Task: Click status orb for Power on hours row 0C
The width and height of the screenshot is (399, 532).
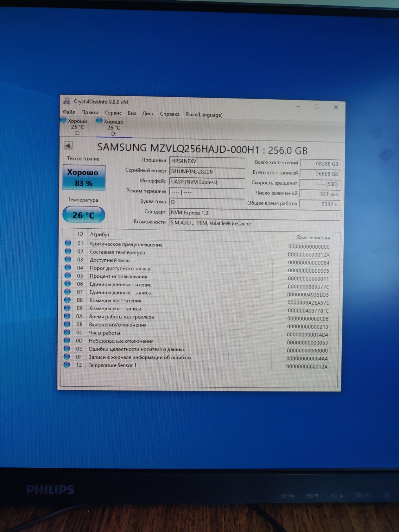Action: (67, 332)
